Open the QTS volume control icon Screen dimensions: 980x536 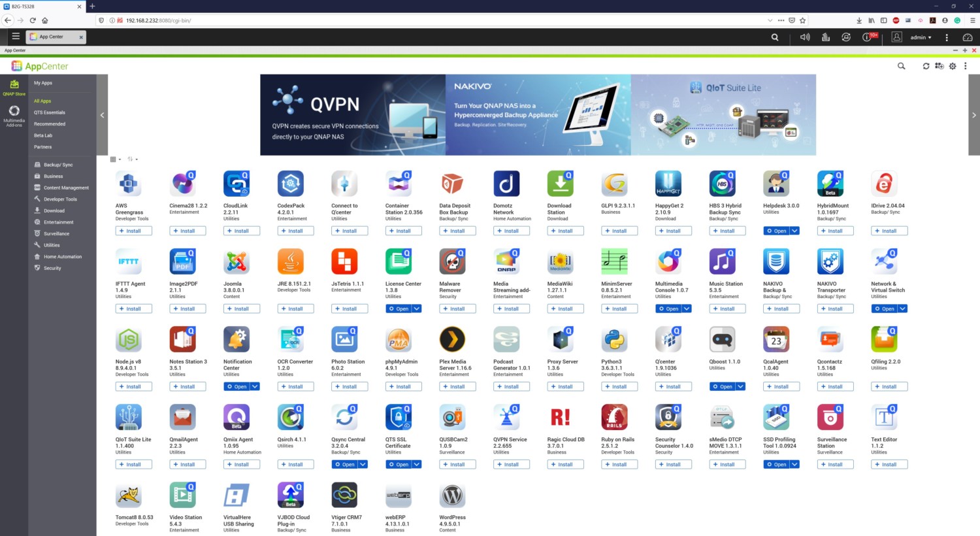pyautogui.click(x=805, y=37)
